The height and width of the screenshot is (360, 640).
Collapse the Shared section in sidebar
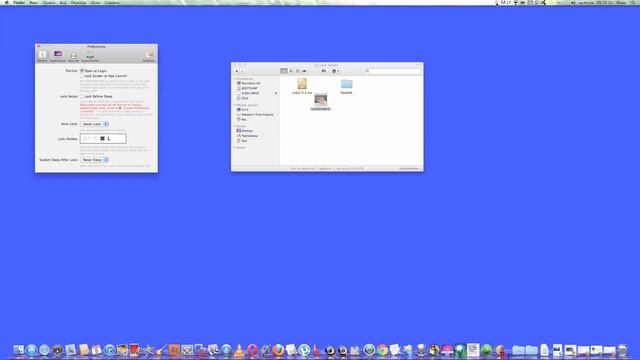tap(235, 105)
